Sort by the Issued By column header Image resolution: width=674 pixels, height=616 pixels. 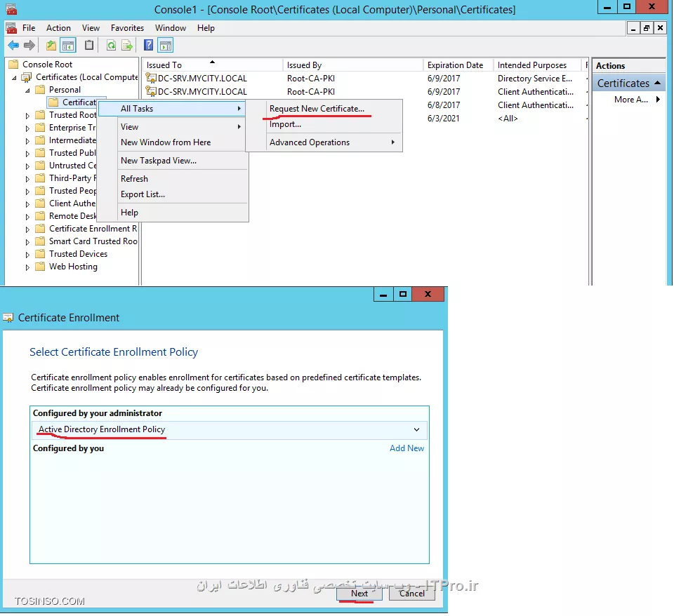pos(353,65)
